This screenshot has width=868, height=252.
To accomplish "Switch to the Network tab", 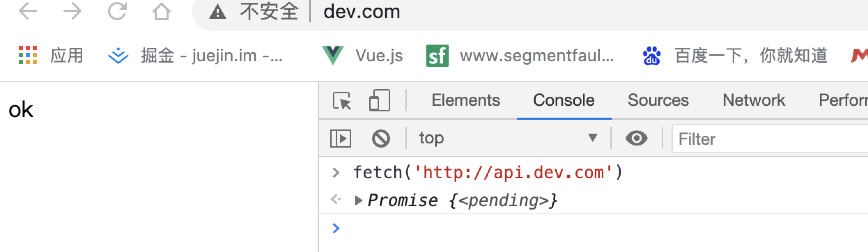I will [x=754, y=101].
